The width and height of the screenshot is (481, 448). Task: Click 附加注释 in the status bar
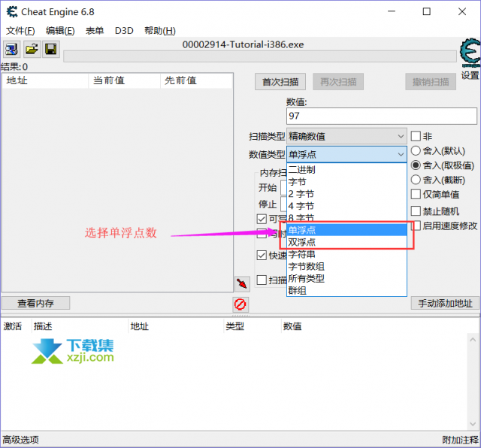coord(460,440)
